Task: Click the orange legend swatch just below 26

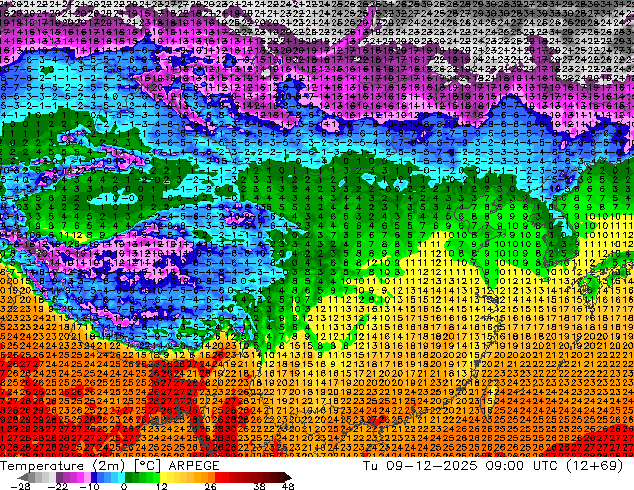Action: [211, 477]
